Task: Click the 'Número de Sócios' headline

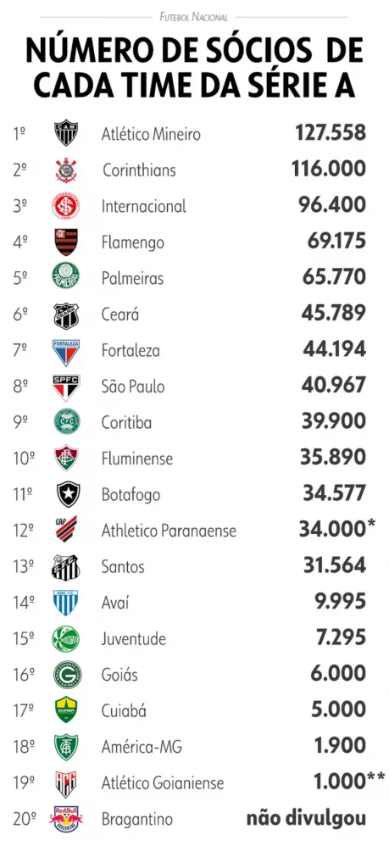Action: [168, 52]
